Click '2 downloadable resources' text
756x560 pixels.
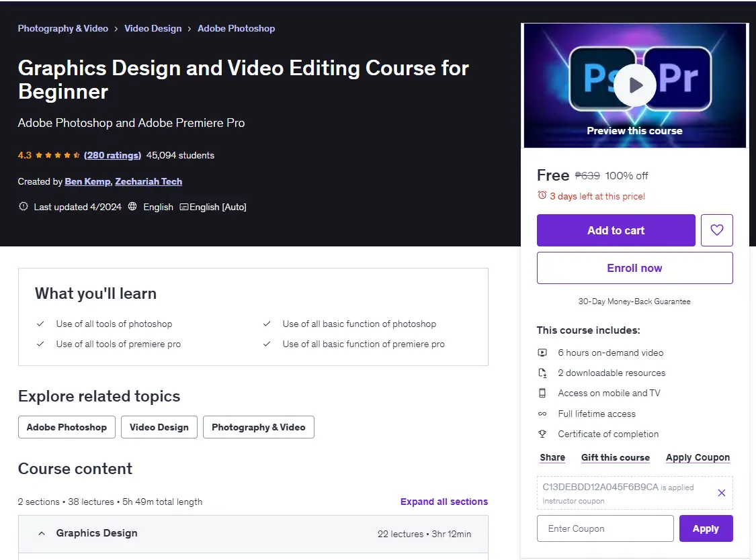(x=612, y=373)
